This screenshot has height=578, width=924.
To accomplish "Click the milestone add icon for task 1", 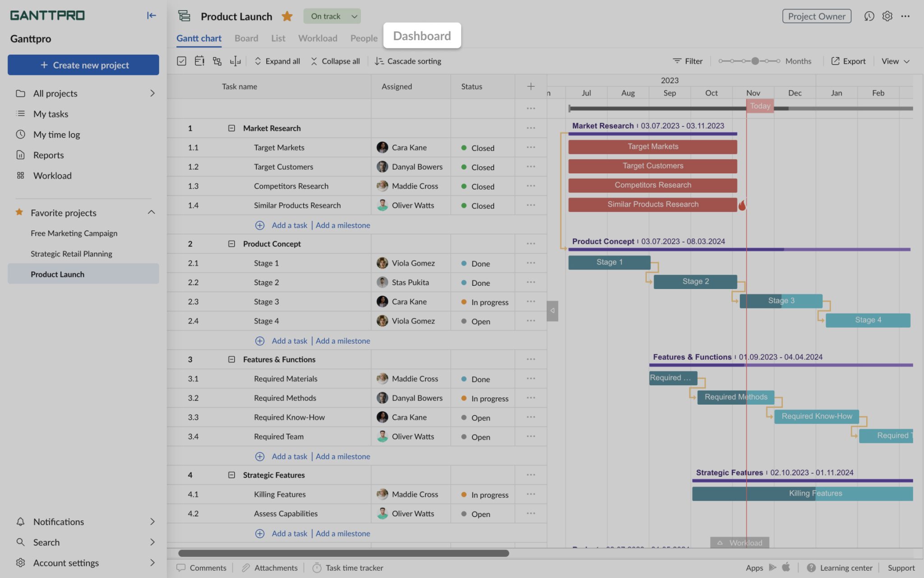I will pos(343,224).
